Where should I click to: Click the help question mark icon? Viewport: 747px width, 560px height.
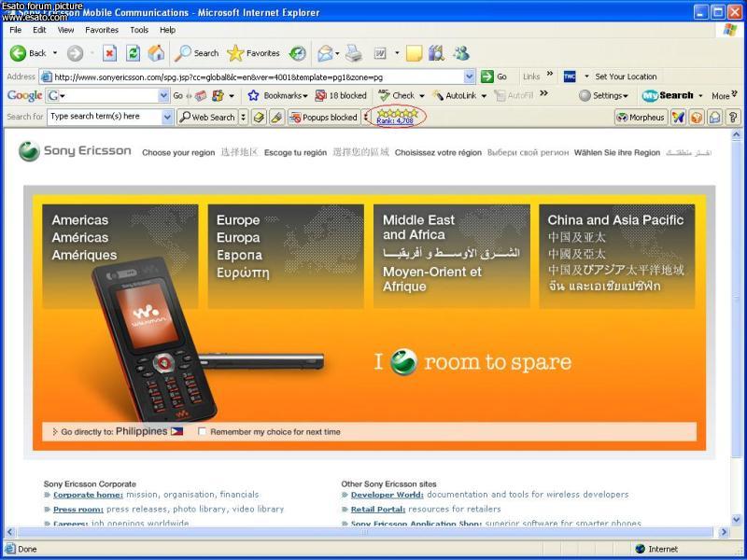click(x=733, y=118)
